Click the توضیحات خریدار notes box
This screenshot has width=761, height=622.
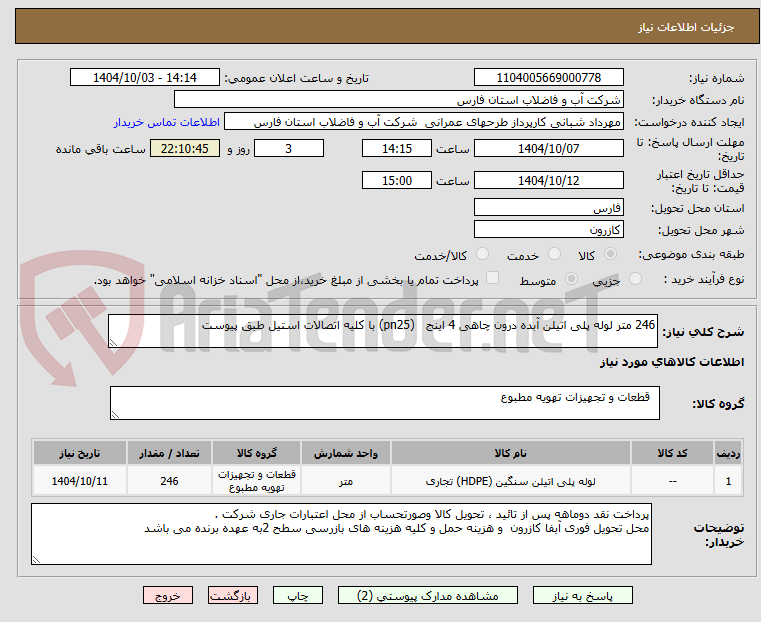point(341,534)
